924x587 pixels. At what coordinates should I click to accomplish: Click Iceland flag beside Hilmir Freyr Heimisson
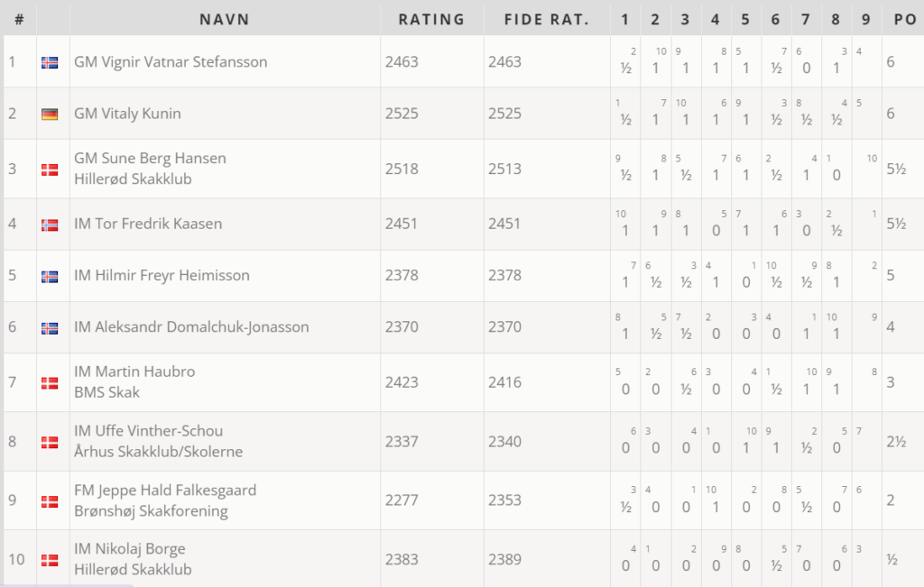(x=50, y=276)
